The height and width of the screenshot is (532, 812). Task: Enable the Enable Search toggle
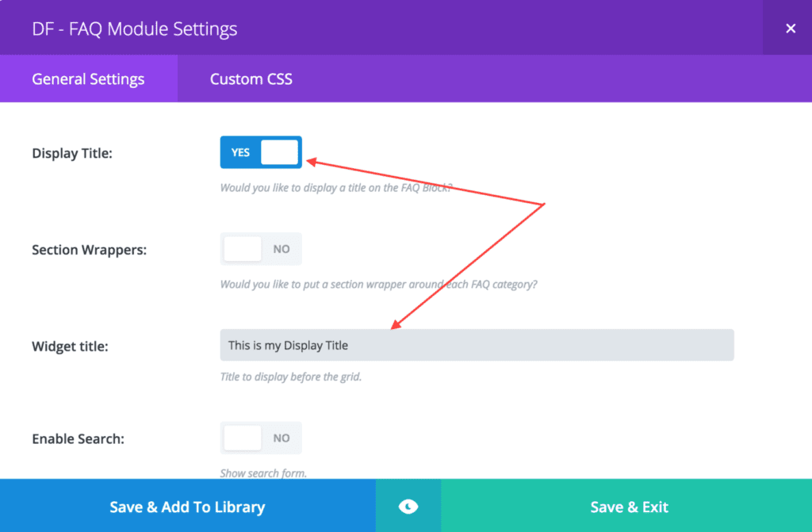(261, 438)
